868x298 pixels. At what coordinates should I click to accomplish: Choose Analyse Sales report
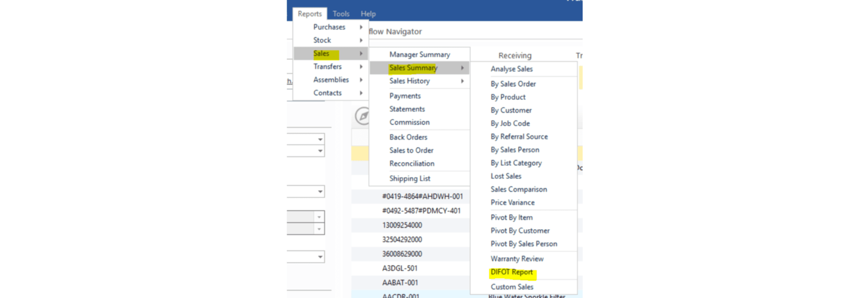pyautogui.click(x=524, y=69)
